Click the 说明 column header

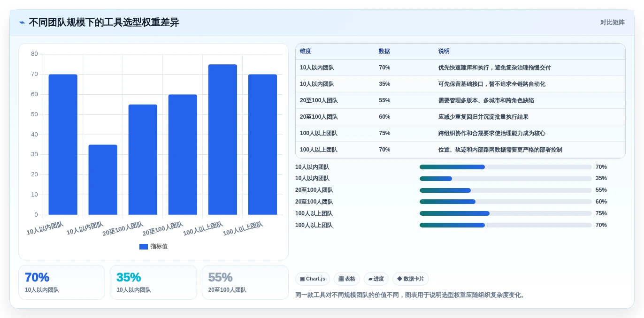[444, 52]
